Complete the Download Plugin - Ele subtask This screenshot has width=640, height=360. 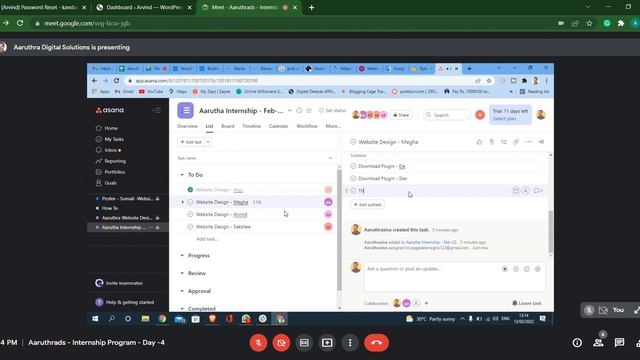click(353, 166)
